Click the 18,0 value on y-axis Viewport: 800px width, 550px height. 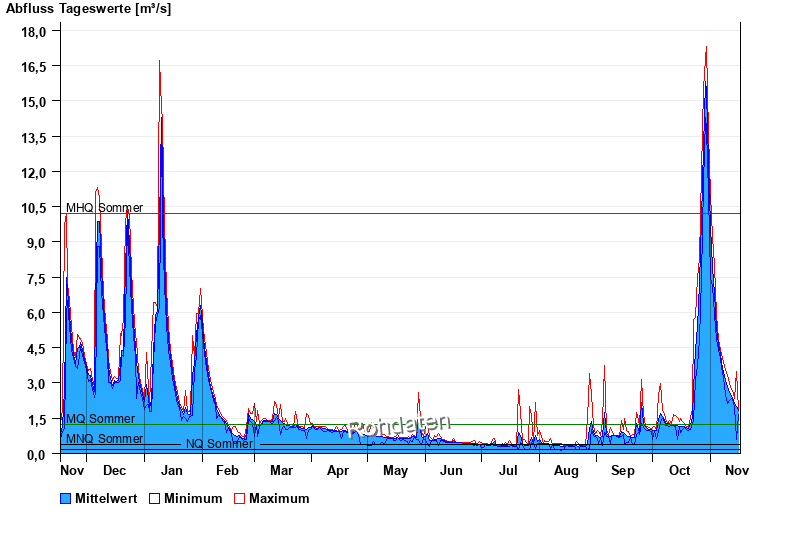tap(34, 31)
